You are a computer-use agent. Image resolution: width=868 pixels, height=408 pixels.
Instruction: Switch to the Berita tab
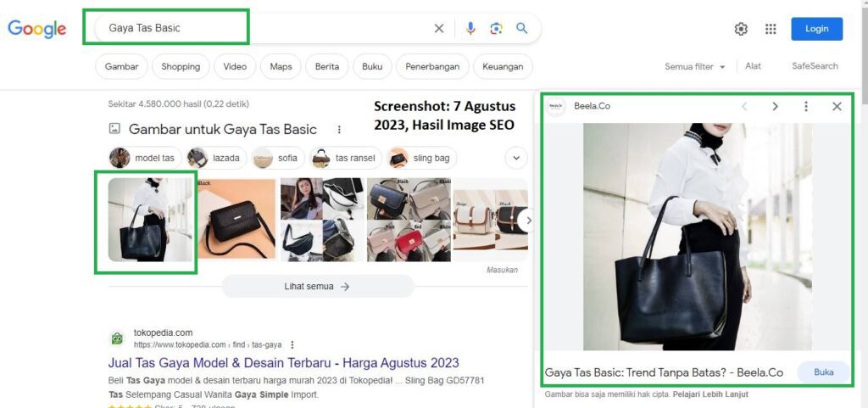pyautogui.click(x=327, y=66)
